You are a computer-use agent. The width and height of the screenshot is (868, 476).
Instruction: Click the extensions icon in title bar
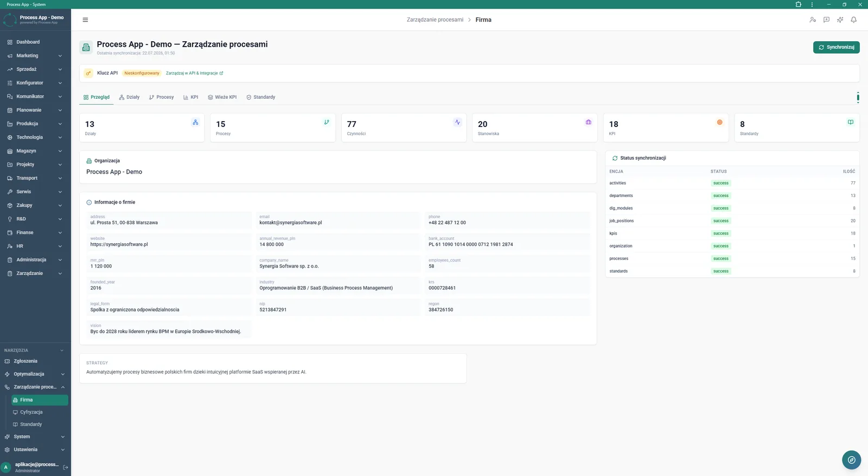(798, 4)
